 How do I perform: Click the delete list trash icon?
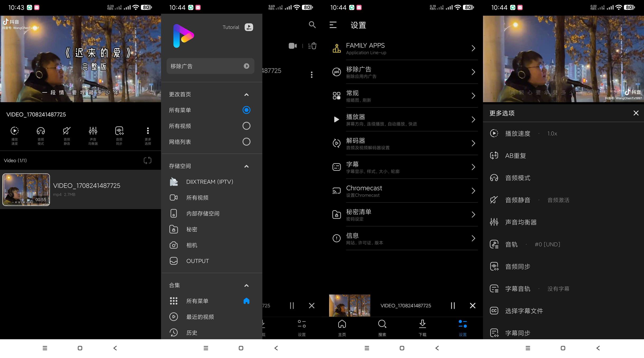(312, 46)
